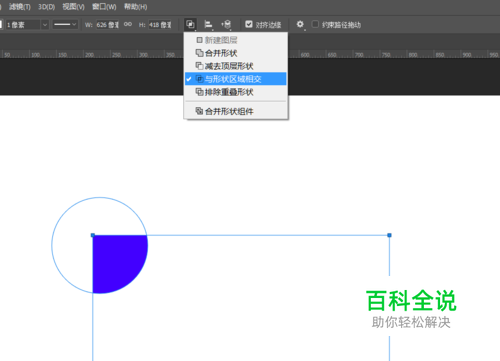This screenshot has height=361, width=500.
Task: Select 与形状区域相交 menu entry
Action: click(236, 79)
